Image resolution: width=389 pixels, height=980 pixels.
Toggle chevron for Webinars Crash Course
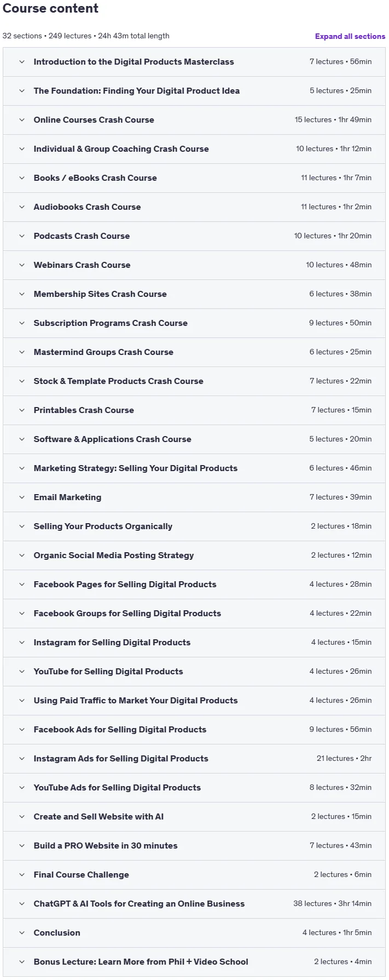[x=22, y=265]
